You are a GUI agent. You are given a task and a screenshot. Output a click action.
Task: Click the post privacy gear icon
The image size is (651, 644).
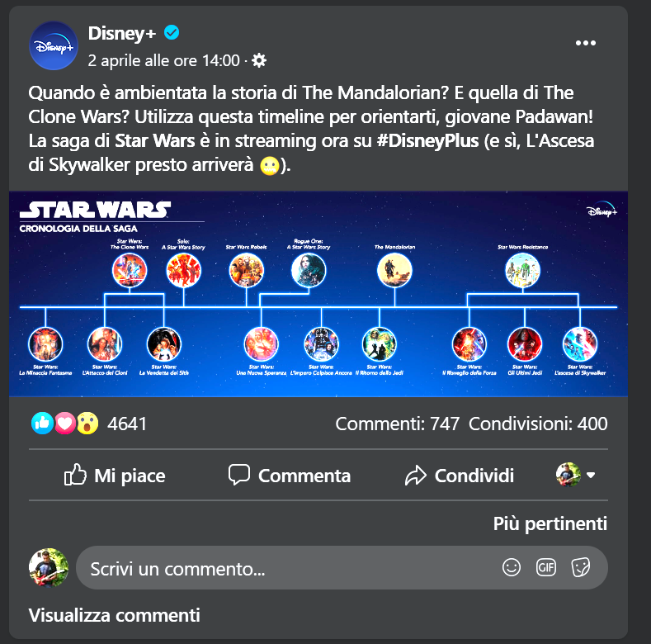tap(259, 60)
